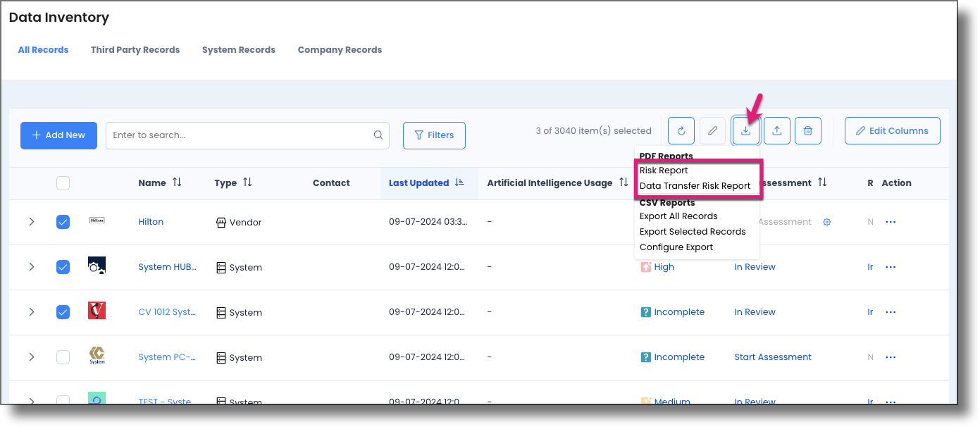The image size is (980, 427).
Task: Select Risk Report from PDF Reports
Action: 664,171
